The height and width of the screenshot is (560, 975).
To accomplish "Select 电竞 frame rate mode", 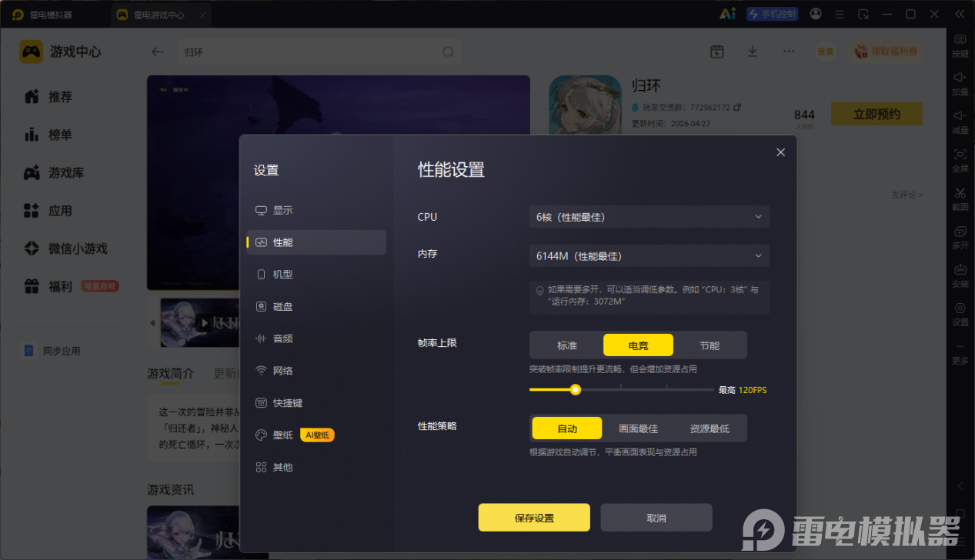I will tap(638, 345).
